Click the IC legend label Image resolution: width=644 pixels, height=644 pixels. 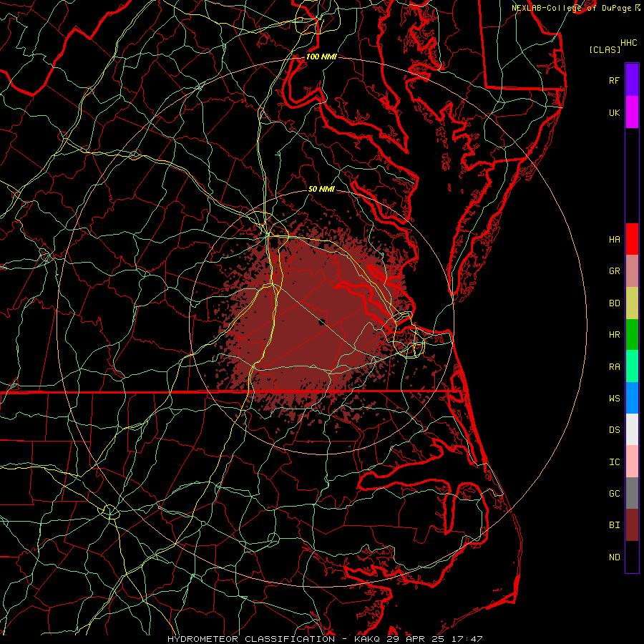coord(614,462)
